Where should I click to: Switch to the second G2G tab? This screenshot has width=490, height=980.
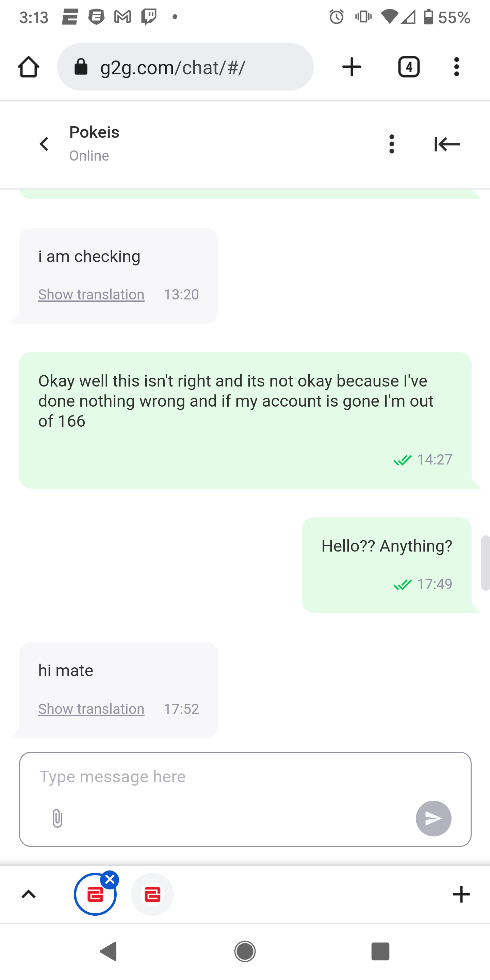[152, 894]
